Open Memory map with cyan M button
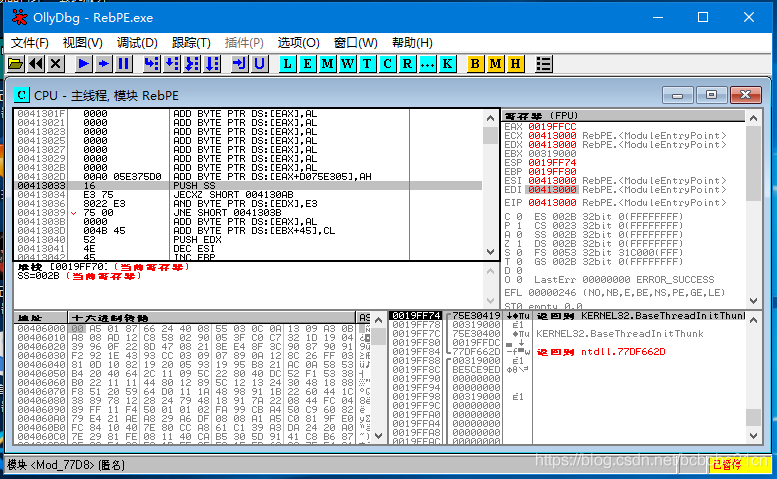This screenshot has width=777, height=479. [328, 63]
